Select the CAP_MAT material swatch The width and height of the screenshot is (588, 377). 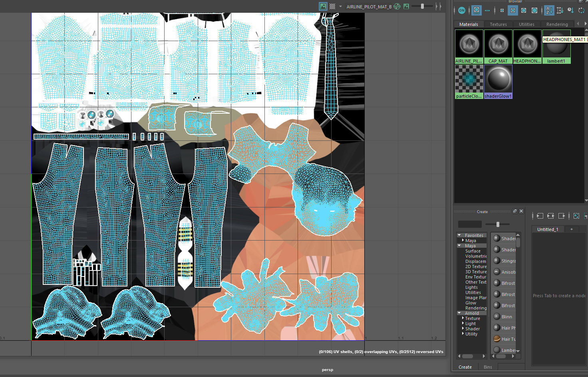pos(498,47)
